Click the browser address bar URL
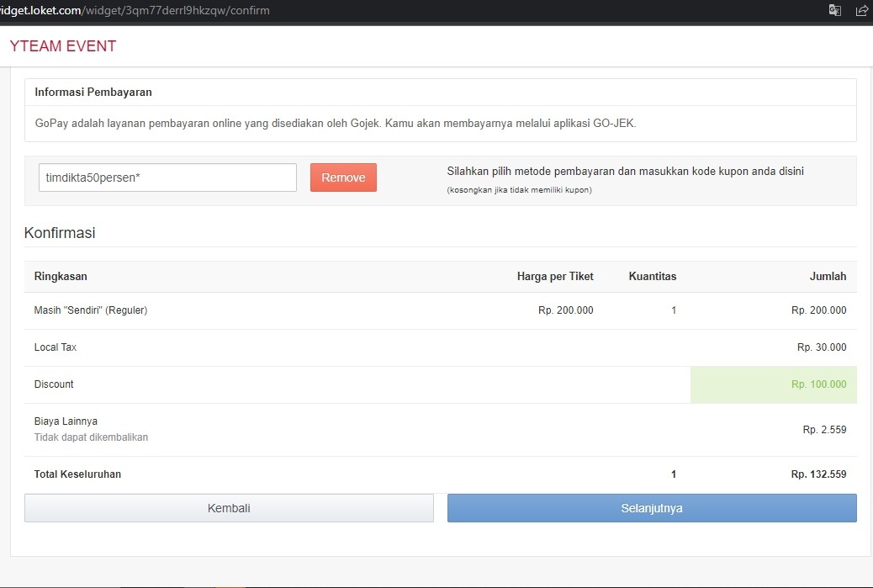The width and height of the screenshot is (873, 588). tap(135, 10)
